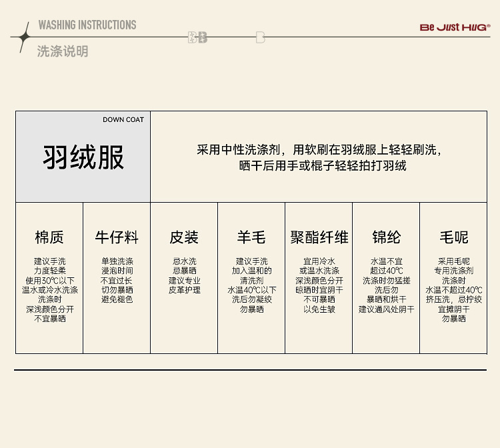Pick the 羊毛 column heading
500x448 pixels.
pos(251,237)
